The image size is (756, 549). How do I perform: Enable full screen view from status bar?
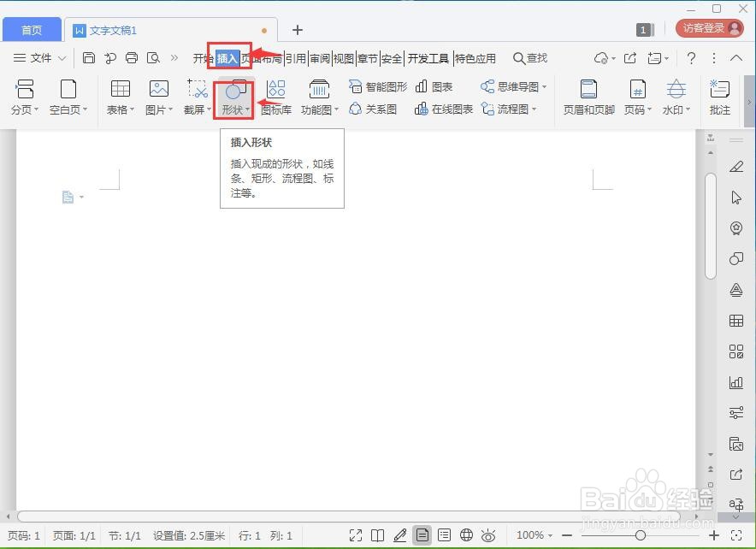point(357,534)
